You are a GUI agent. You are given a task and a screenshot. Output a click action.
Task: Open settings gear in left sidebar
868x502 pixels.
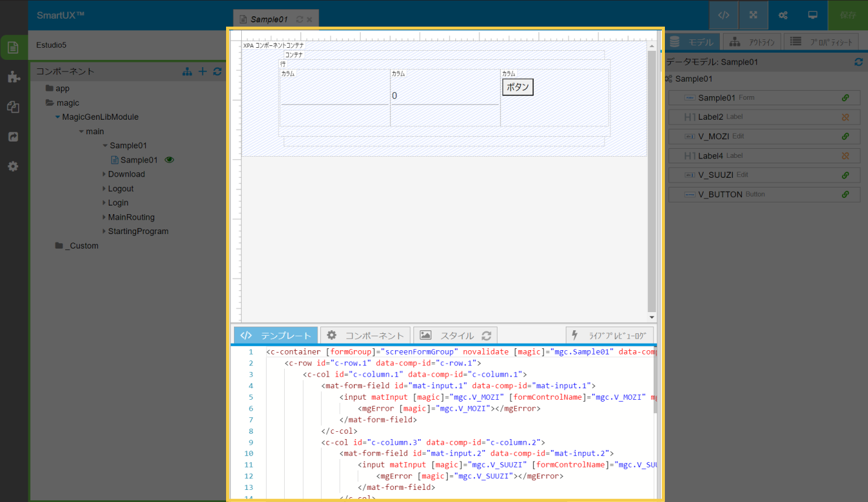[x=13, y=166]
